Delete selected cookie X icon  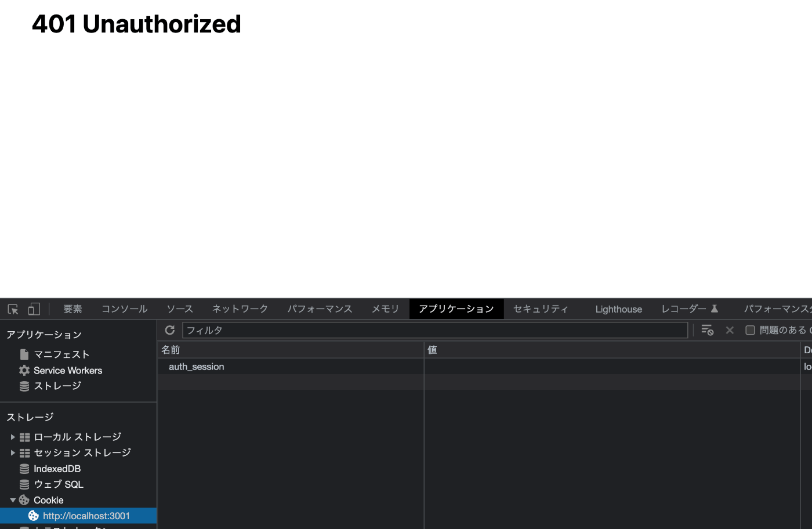[730, 330]
